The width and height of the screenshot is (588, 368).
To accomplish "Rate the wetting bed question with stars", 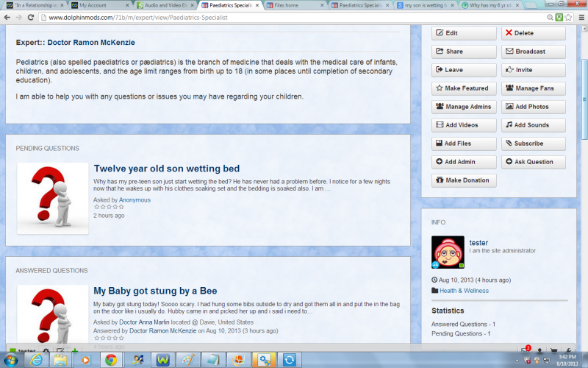I will [109, 207].
